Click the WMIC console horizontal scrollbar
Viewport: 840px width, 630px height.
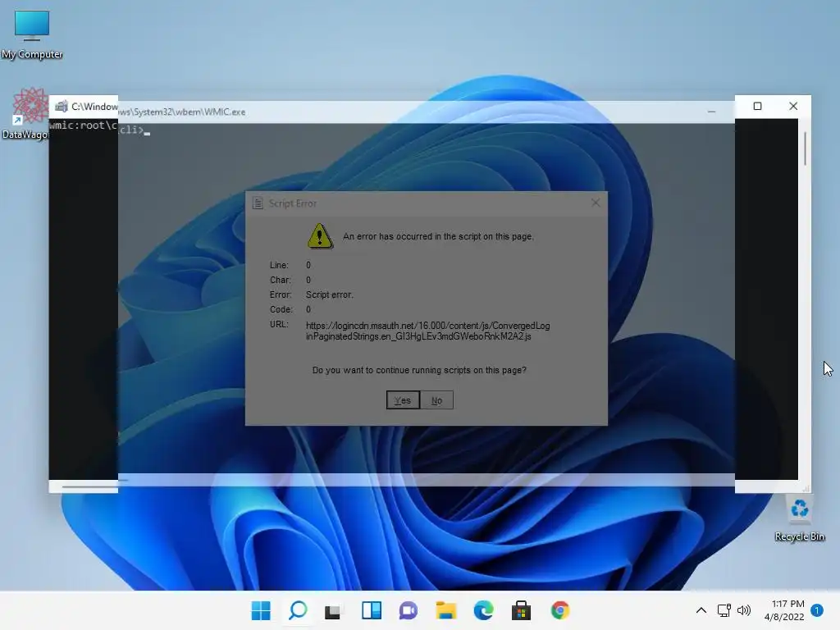click(94, 487)
